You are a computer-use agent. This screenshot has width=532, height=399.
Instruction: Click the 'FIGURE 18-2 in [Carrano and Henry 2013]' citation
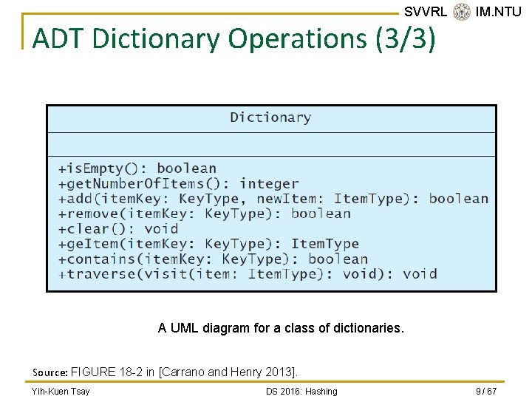184,372
